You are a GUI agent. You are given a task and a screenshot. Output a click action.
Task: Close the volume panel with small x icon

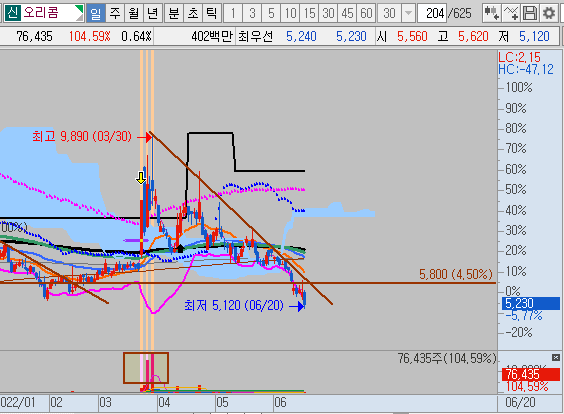(x=556, y=357)
